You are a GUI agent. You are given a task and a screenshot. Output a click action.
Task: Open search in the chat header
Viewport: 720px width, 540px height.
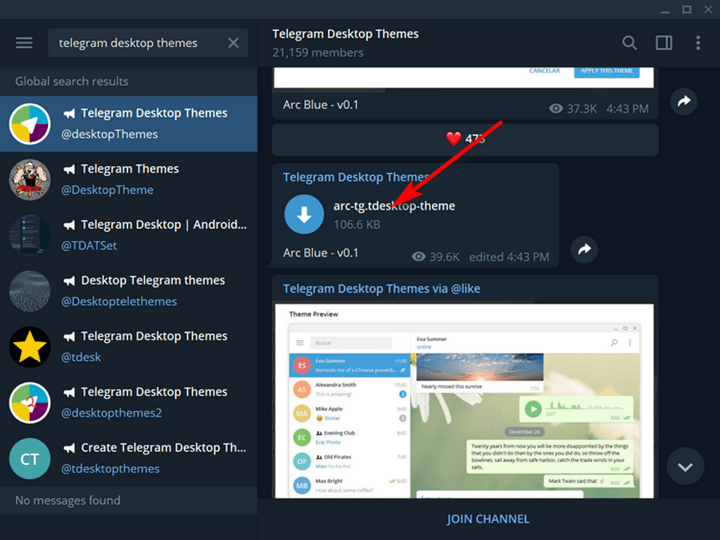(630, 43)
